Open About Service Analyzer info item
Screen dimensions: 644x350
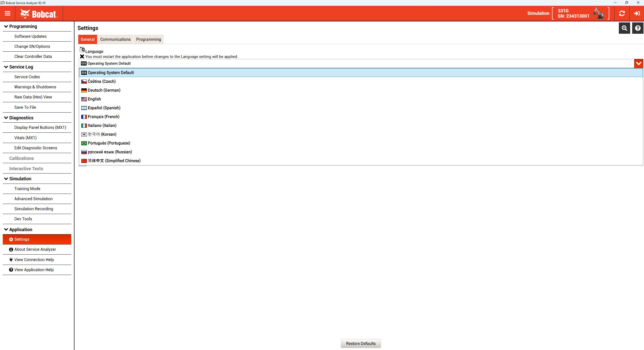(x=35, y=249)
